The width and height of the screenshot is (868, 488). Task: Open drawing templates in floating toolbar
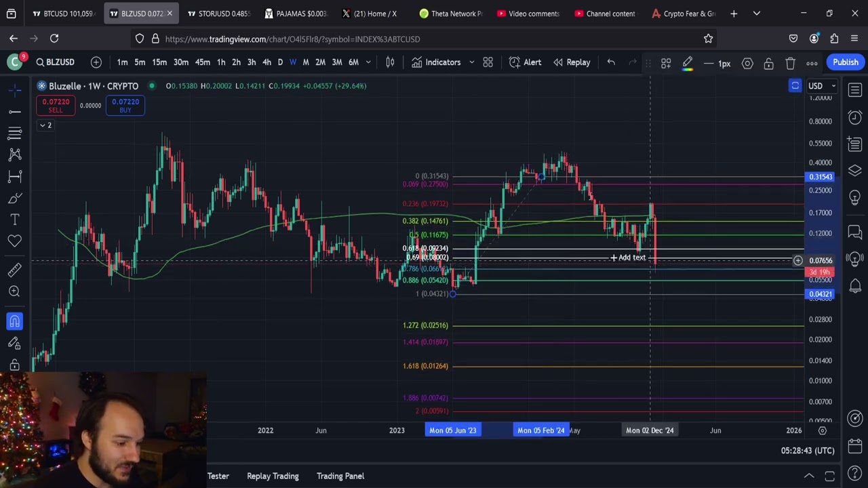(x=666, y=63)
